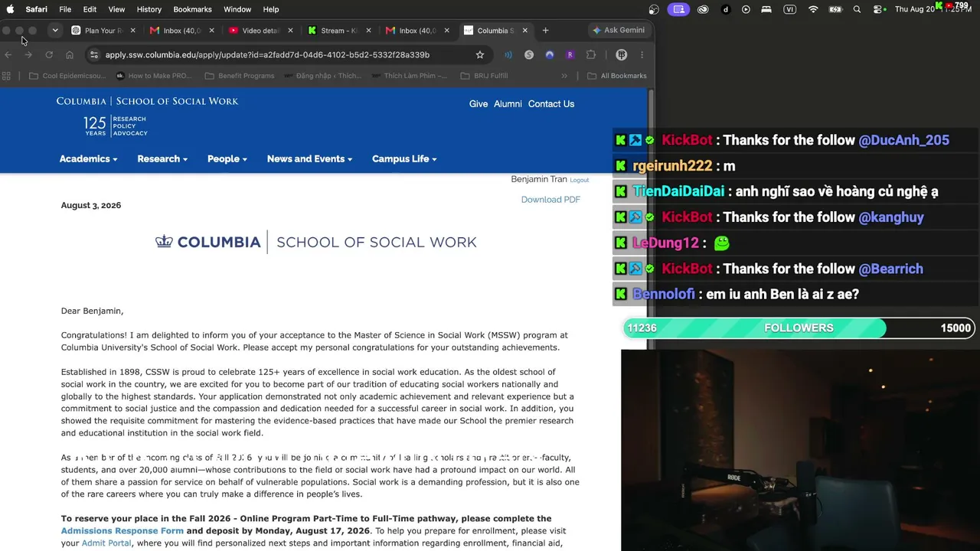Open the Extensions puzzle-piece icon
This screenshot has width=980, height=551.
(x=591, y=55)
